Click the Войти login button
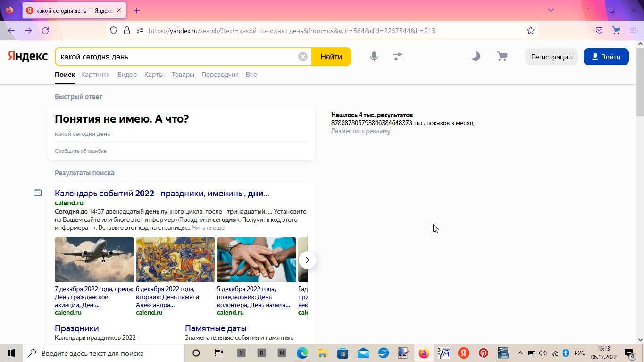Screen dimensions: 644x362 point(606,57)
